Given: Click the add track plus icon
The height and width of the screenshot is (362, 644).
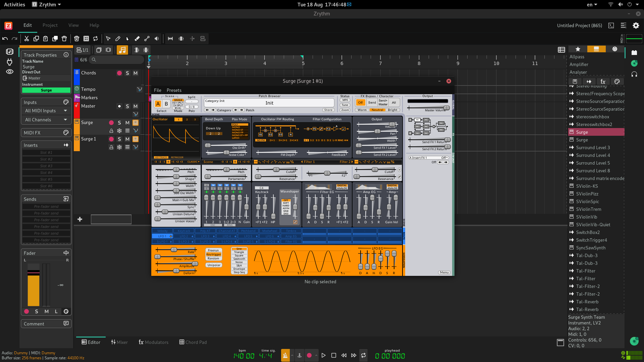Looking at the screenshot, I should (x=80, y=219).
